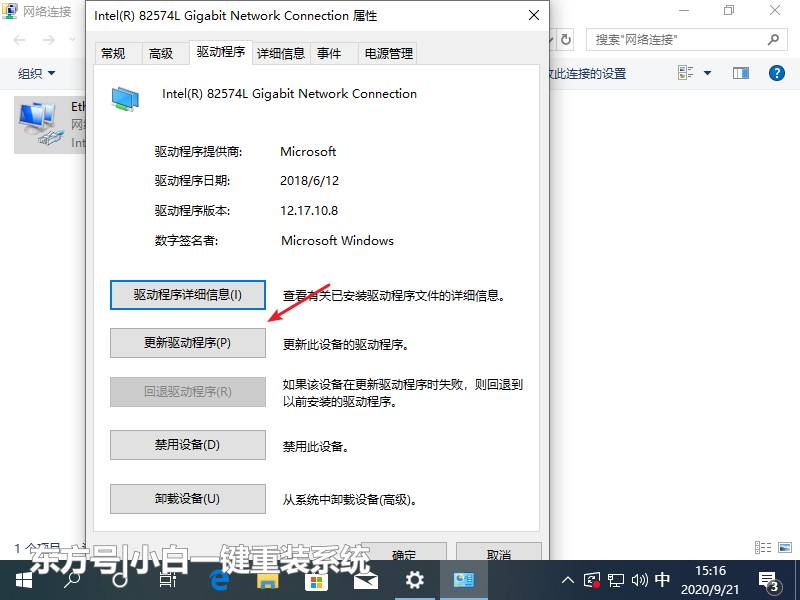
Task: Click the Forward arrow in 网络连接 window
Action: (x=49, y=40)
